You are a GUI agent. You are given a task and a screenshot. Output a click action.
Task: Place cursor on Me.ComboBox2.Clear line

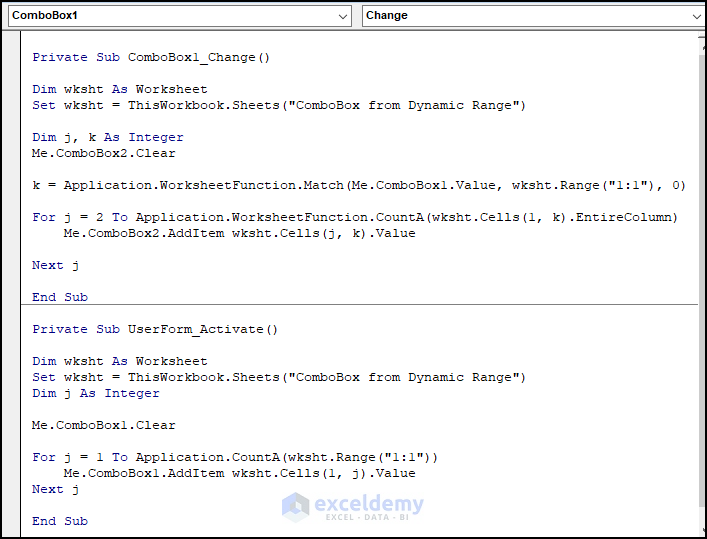coord(104,153)
